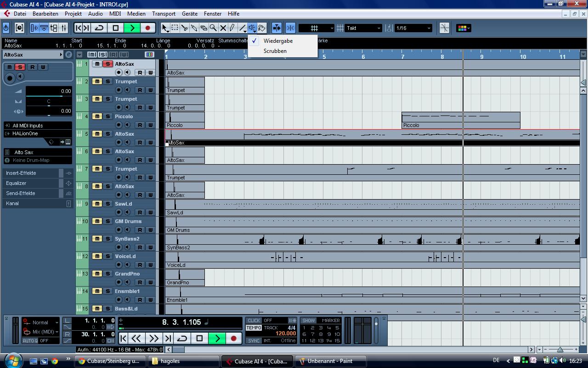588x368 pixels.
Task: Expand the Insert-Effekte inspector section
Action: tap(32, 173)
